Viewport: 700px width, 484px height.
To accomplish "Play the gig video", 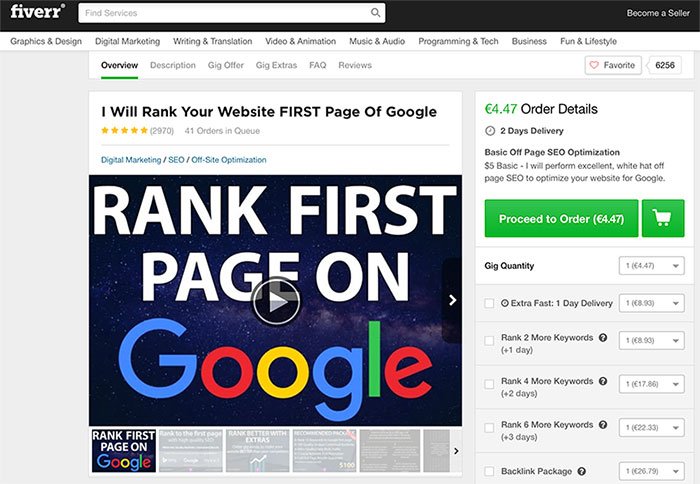I will pyautogui.click(x=276, y=302).
